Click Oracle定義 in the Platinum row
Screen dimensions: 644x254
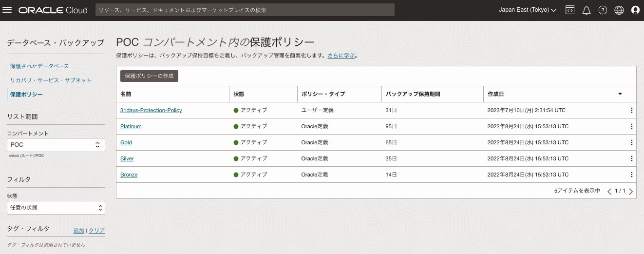[315, 126]
